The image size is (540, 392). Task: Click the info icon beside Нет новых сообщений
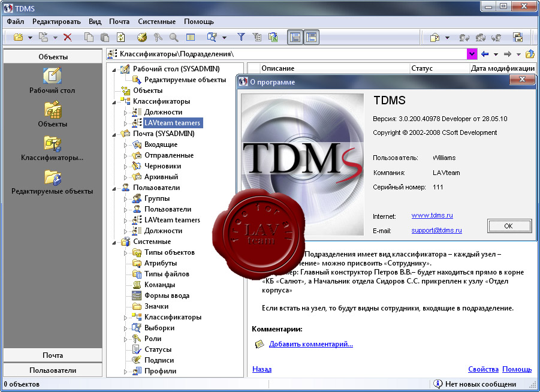coord(438,384)
